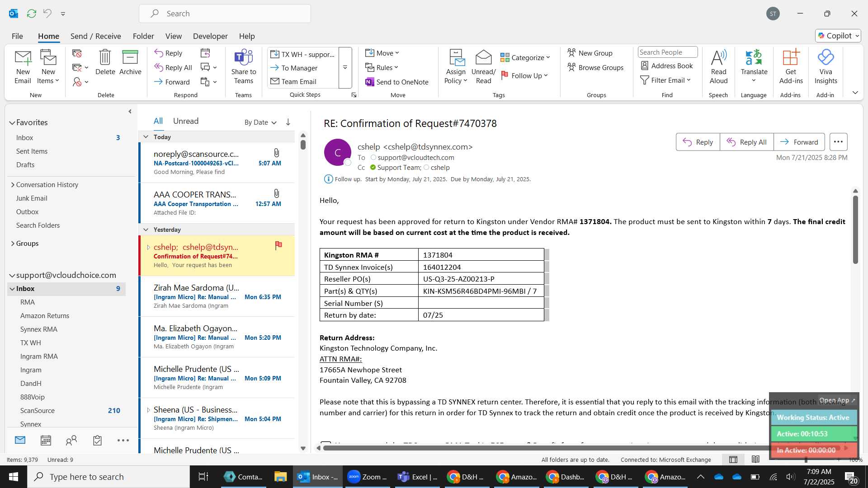This screenshot has width=868, height=488.
Task: Collapse the Yesterday message group
Action: click(x=146, y=230)
